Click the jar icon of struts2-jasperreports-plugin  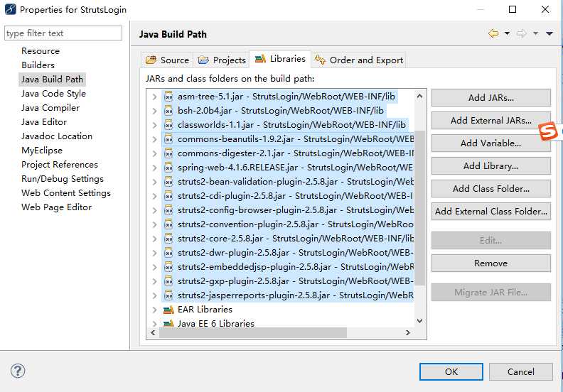tap(168, 295)
